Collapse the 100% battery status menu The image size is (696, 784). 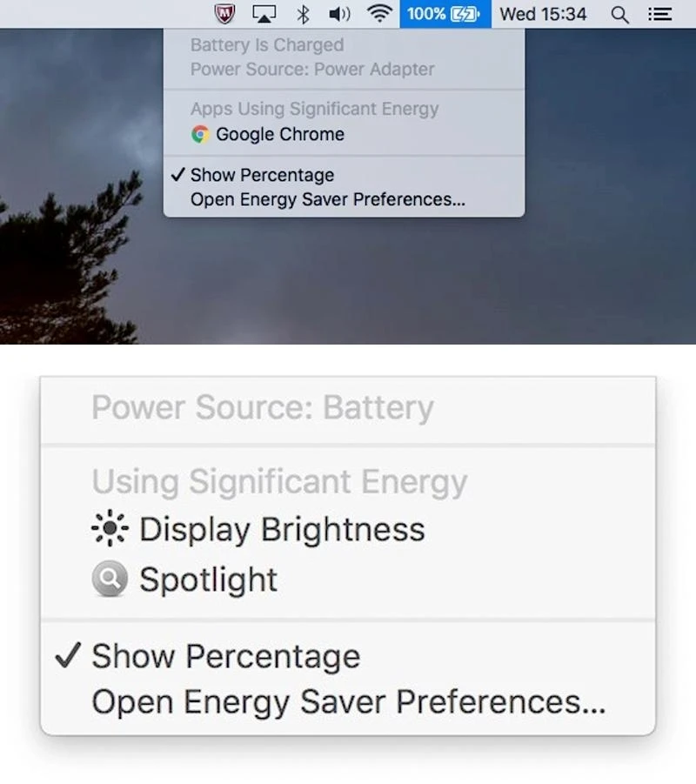[x=444, y=14]
